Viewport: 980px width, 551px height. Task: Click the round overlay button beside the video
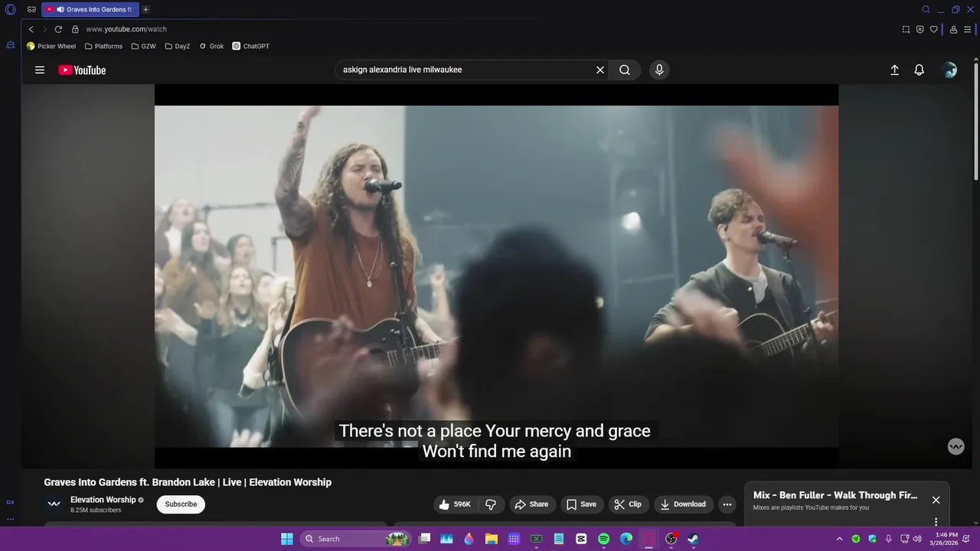click(x=956, y=446)
